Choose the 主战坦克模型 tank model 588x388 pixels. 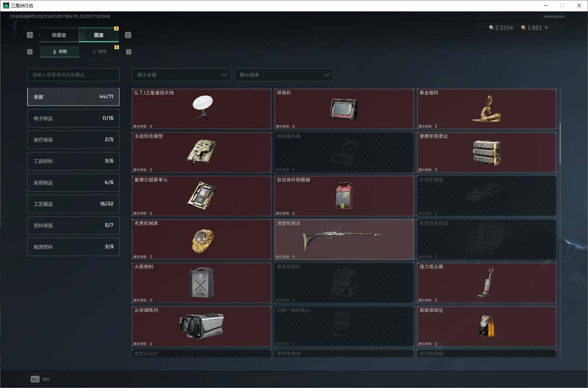click(x=202, y=152)
